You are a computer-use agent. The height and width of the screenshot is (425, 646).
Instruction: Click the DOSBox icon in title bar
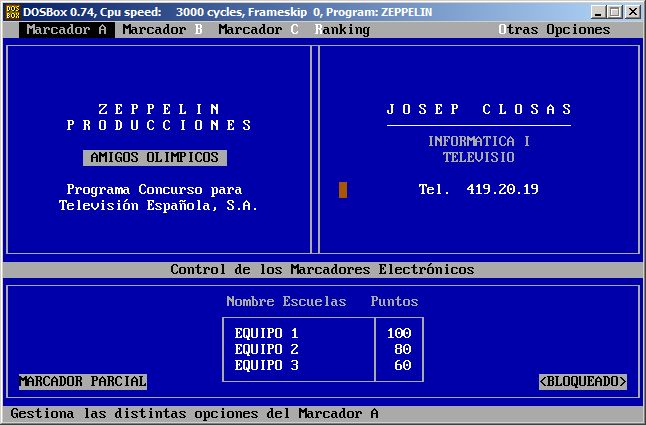(x=11, y=11)
